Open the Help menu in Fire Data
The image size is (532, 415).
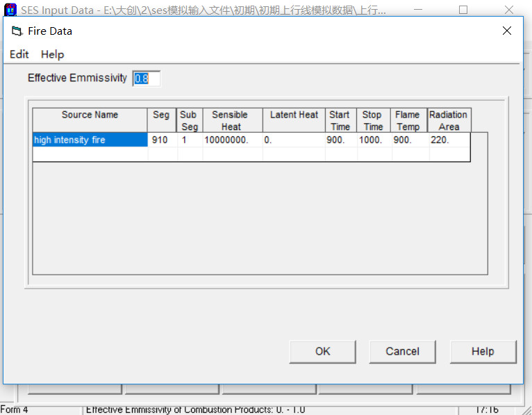[52, 54]
